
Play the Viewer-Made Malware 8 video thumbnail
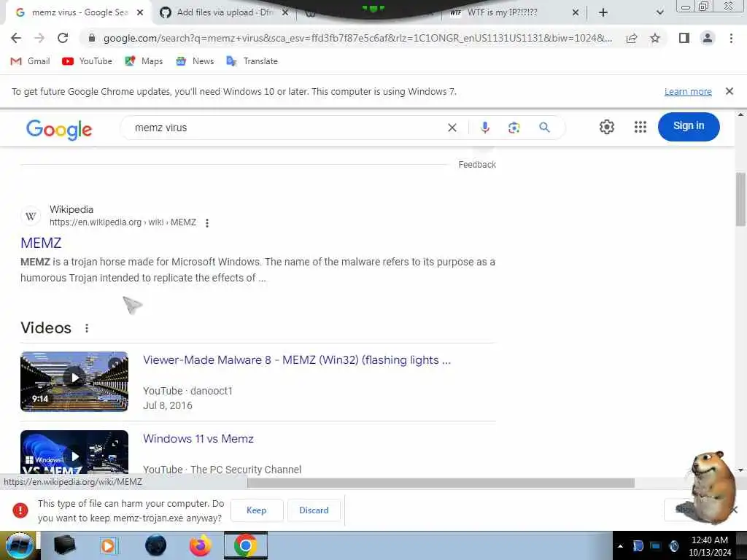pyautogui.click(x=74, y=381)
